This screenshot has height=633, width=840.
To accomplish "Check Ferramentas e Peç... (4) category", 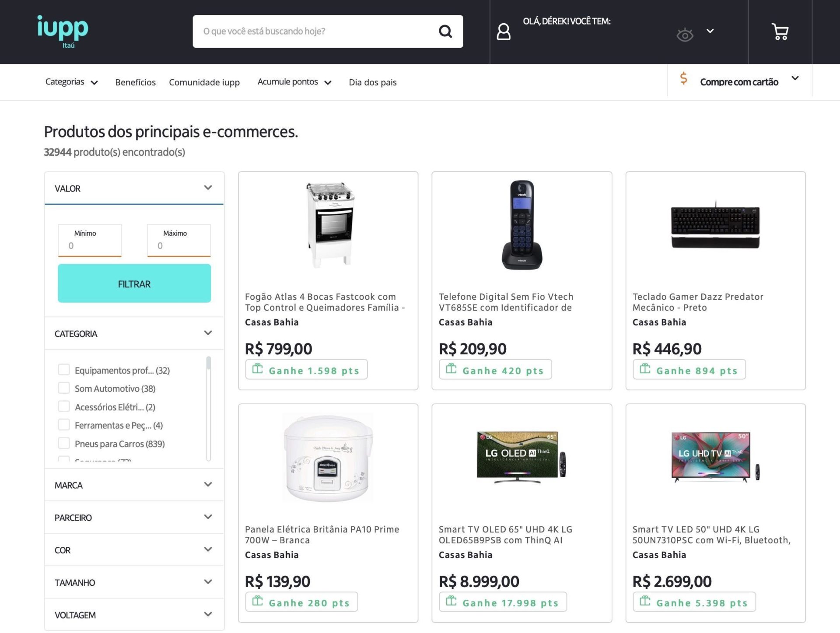I will [x=64, y=425].
